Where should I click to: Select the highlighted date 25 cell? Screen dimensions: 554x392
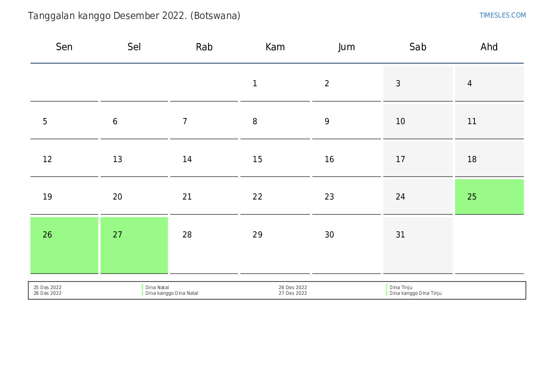489,197
